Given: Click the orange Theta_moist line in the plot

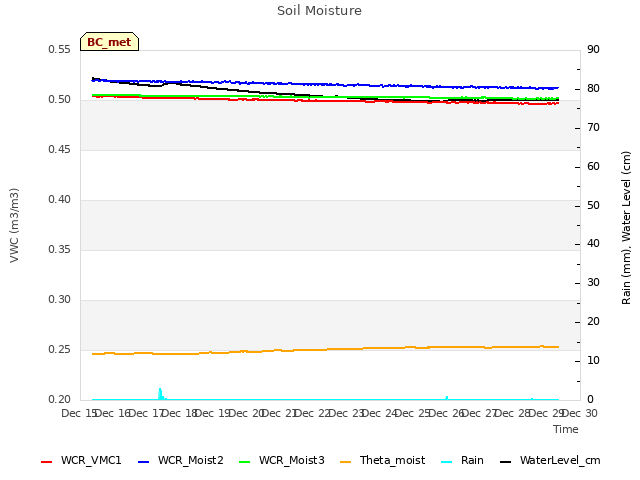Looking at the screenshot, I should [x=326, y=350].
